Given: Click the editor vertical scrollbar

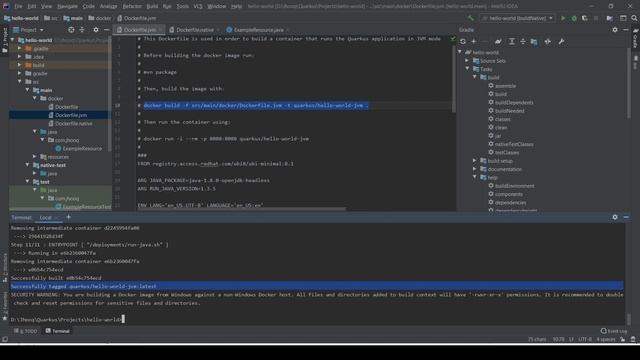Looking at the screenshot, I should (453, 78).
